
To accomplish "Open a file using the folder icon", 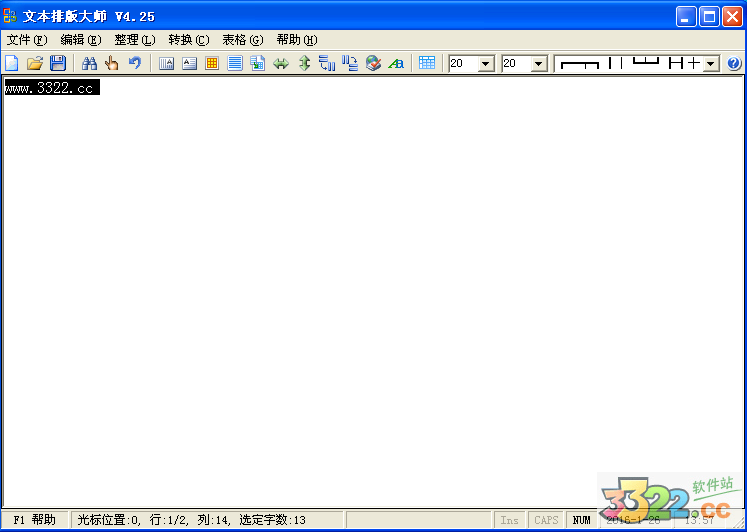I will (35, 63).
